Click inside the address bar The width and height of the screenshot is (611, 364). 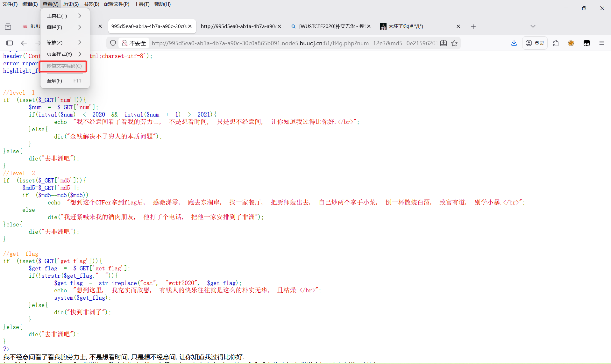(x=287, y=43)
